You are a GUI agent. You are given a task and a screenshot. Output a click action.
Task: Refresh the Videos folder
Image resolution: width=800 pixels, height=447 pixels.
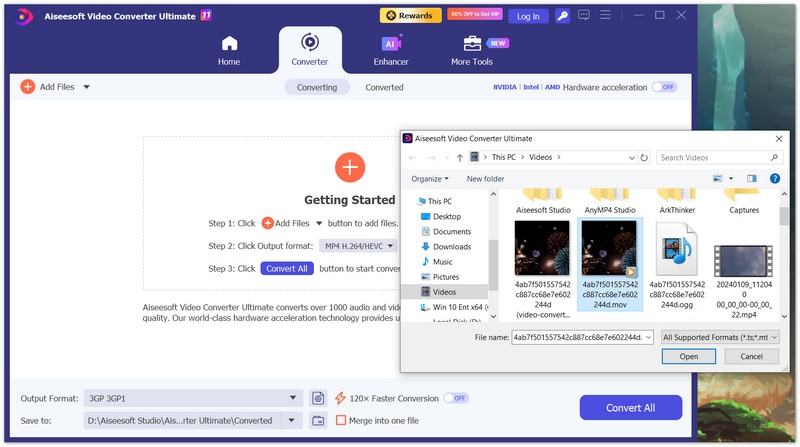(x=644, y=158)
